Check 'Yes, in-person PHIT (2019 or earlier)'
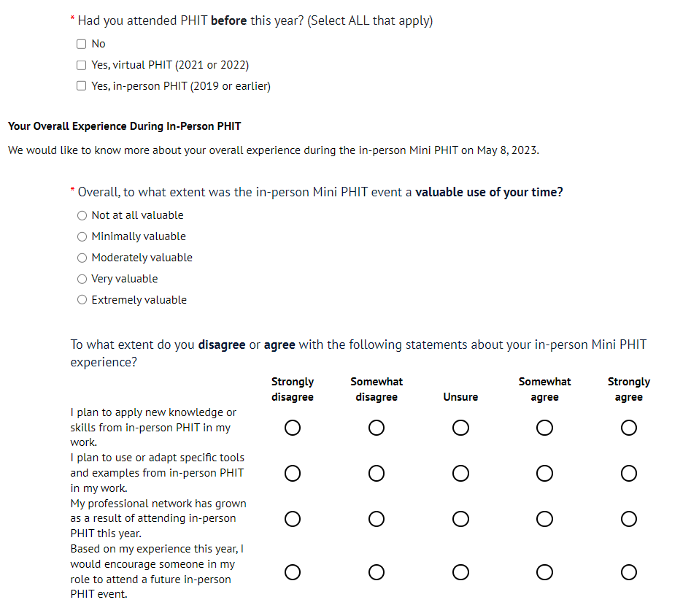The image size is (691, 616). click(82, 86)
